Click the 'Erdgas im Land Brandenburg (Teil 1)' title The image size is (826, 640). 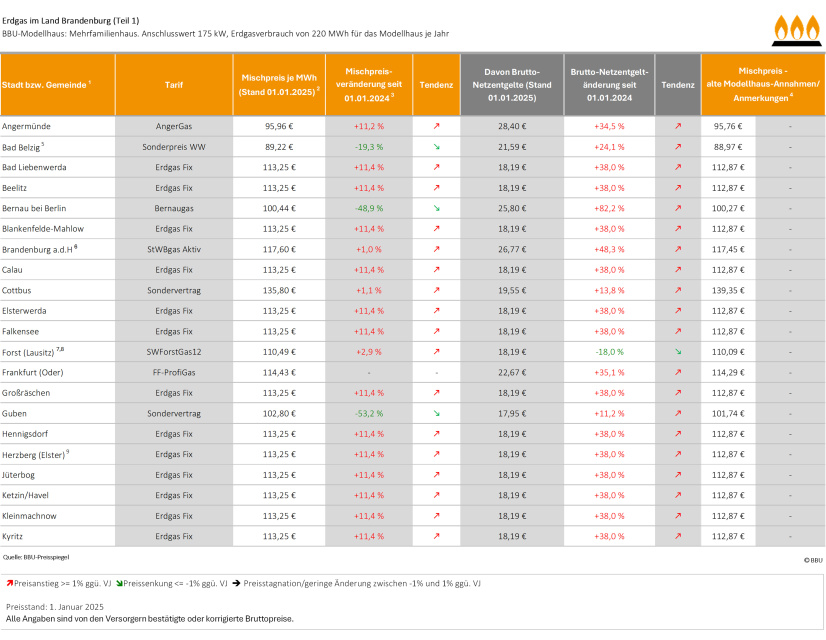pyautogui.click(x=71, y=21)
